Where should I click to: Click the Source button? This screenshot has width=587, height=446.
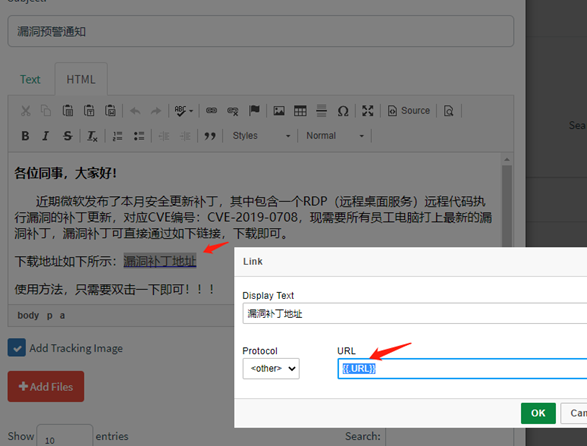(x=409, y=111)
